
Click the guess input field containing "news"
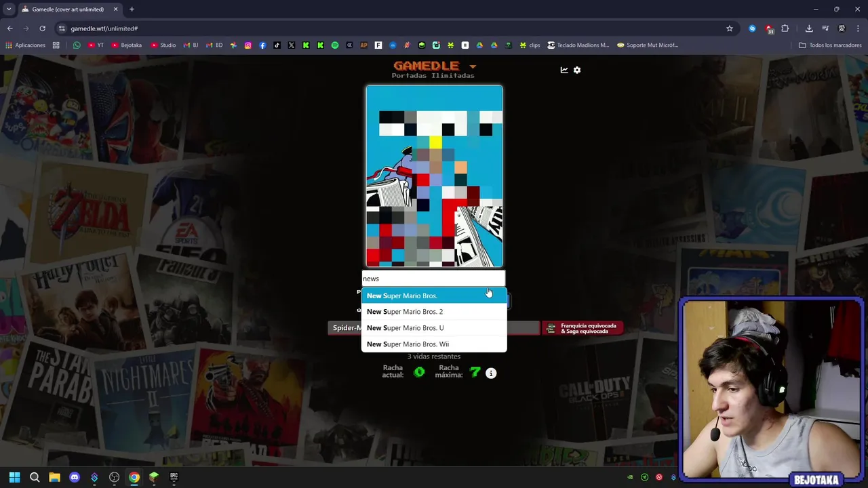(433, 279)
